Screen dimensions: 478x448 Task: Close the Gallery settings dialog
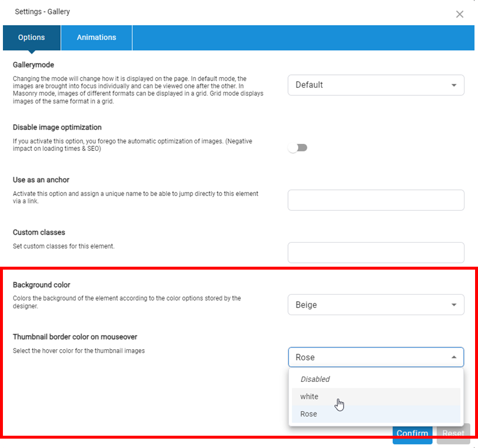459,14
